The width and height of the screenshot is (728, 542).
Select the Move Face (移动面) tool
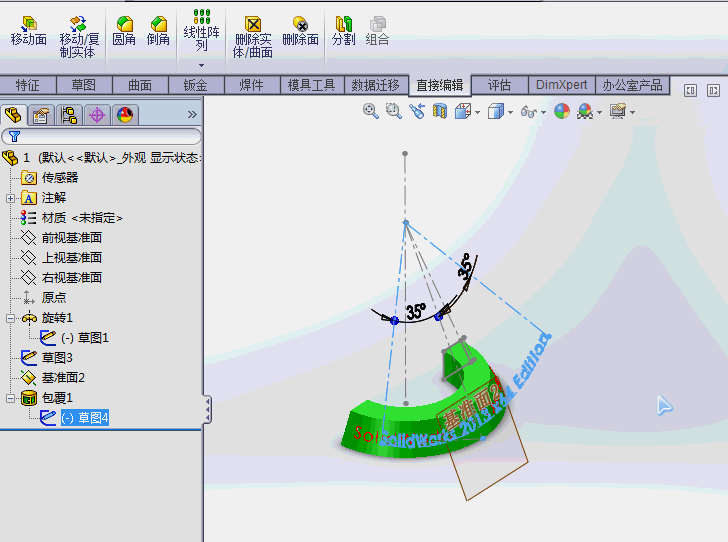[29, 31]
